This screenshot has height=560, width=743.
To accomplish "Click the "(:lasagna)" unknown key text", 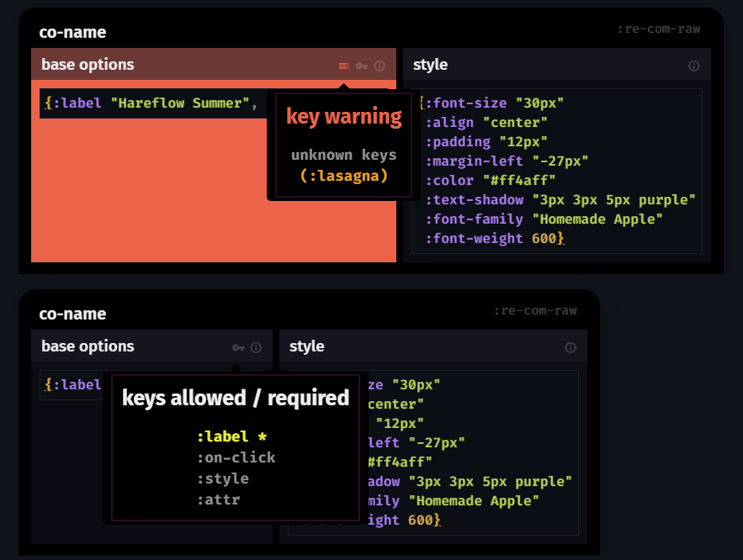I will coord(344,176).
